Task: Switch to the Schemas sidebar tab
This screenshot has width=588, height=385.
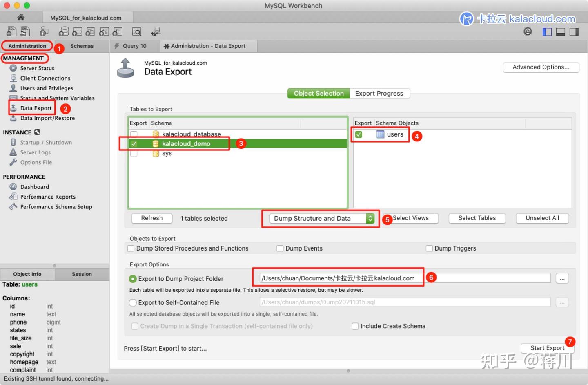Action: pos(82,46)
